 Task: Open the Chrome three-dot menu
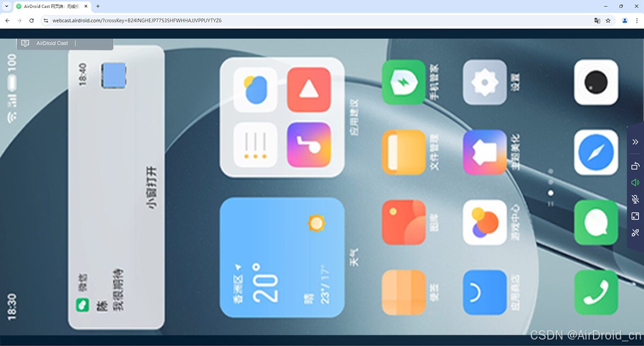pos(636,20)
